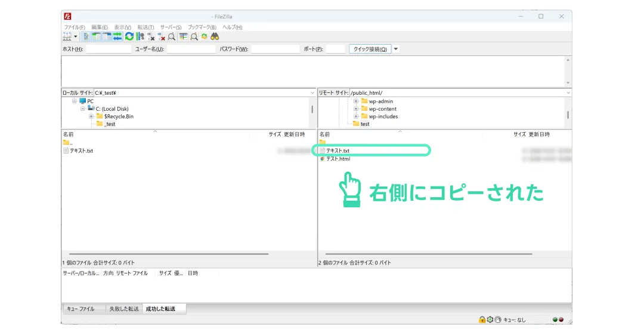Toggle the transfer queue display
This screenshot has height=336, width=644.
click(x=118, y=36)
